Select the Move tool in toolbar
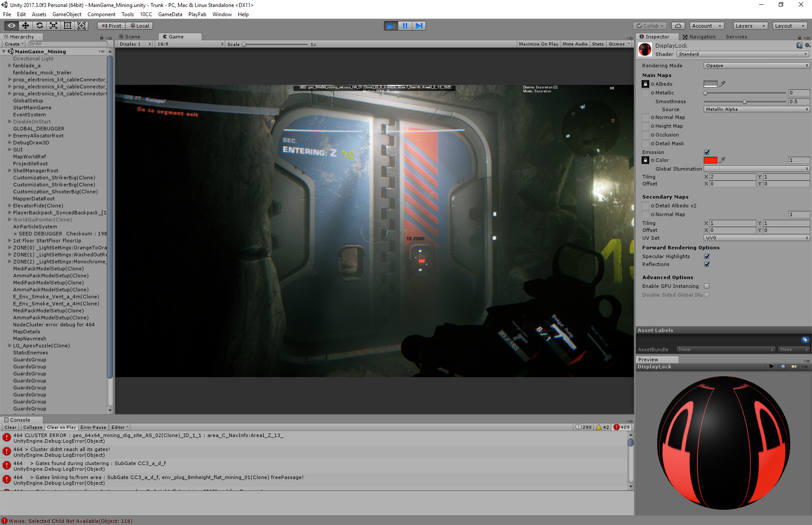The height and width of the screenshot is (525, 812). point(25,26)
